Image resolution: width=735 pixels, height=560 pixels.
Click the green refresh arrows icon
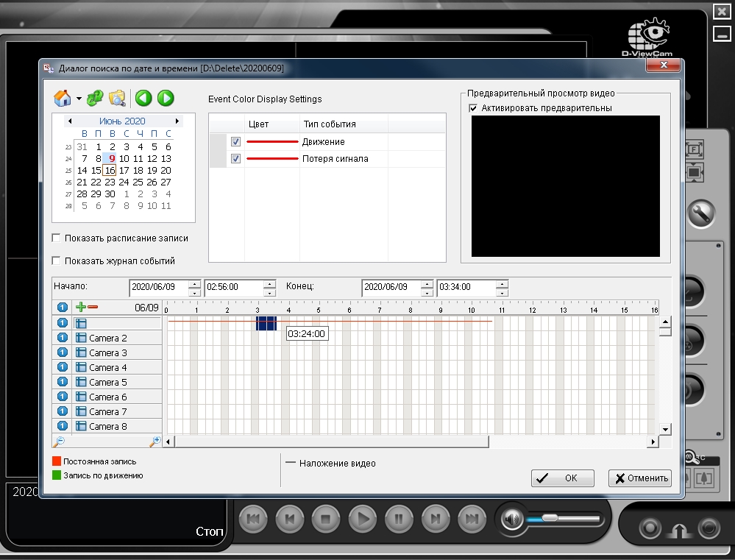tap(96, 98)
